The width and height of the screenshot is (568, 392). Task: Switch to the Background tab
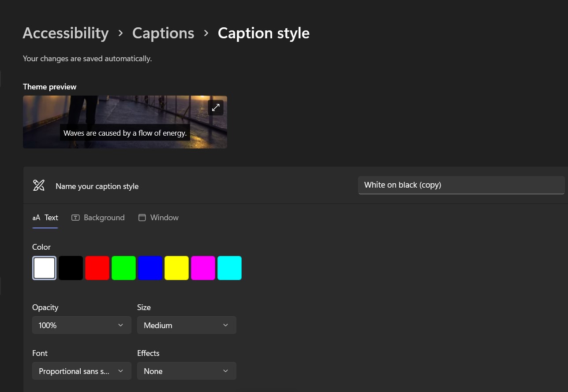point(104,218)
